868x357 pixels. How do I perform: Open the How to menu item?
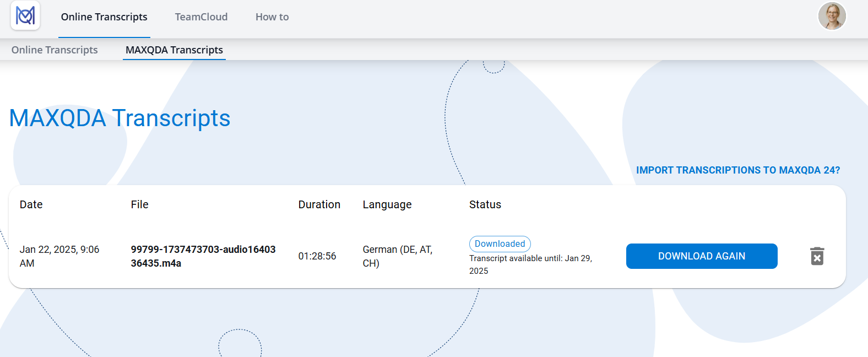(272, 17)
